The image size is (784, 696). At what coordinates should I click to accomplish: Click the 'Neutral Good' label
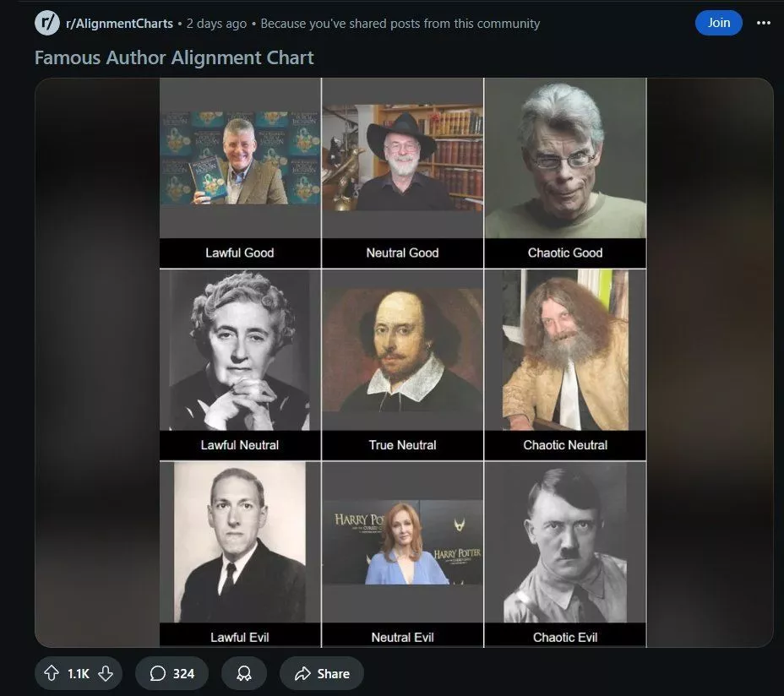pos(402,253)
